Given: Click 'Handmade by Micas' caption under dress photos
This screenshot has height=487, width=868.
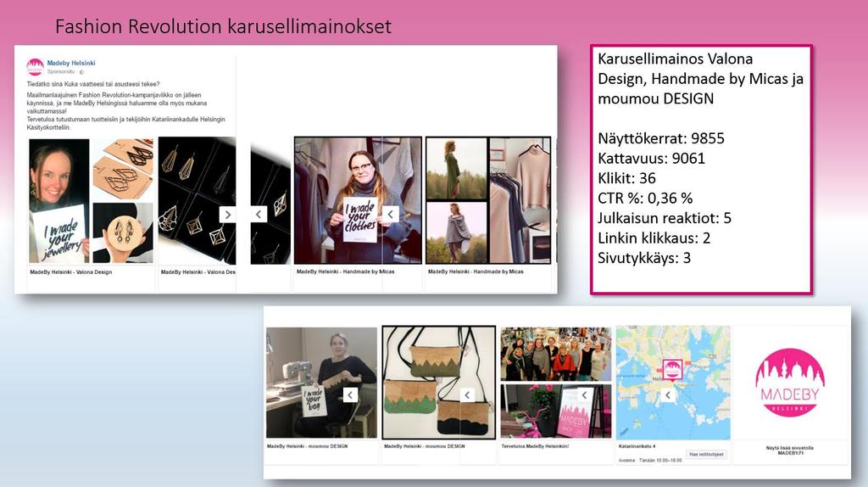Looking at the screenshot, I should (476, 271).
